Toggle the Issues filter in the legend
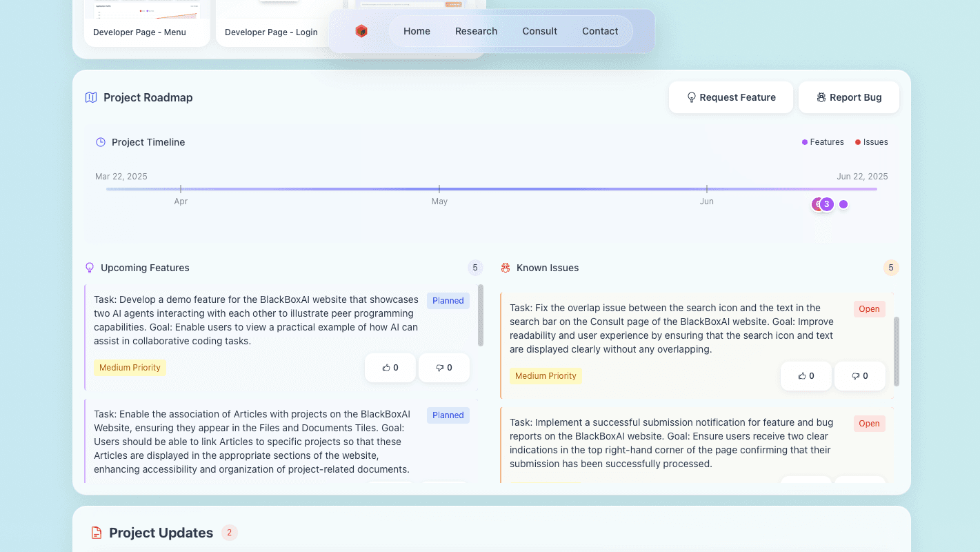980x552 pixels. 871,142
